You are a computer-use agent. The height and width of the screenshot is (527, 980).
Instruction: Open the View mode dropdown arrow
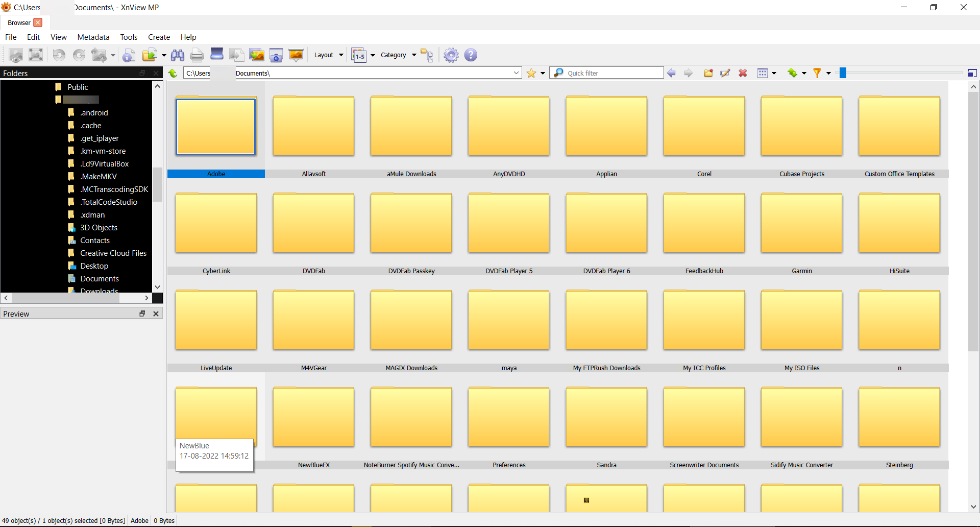[774, 73]
